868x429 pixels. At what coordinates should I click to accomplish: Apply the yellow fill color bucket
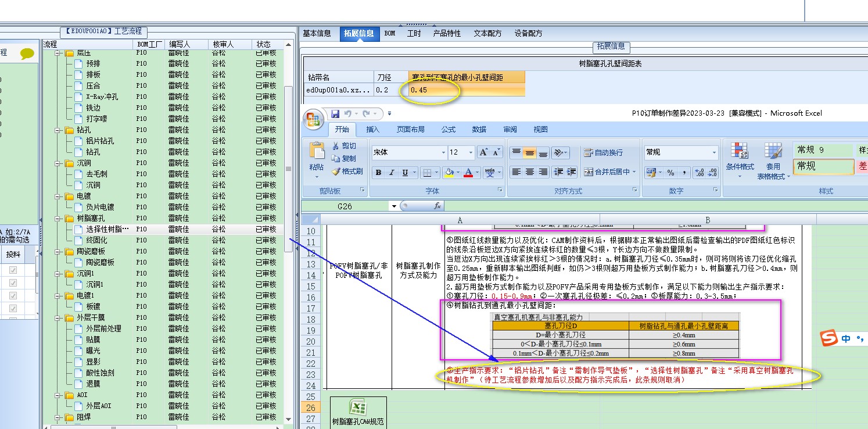tap(448, 173)
